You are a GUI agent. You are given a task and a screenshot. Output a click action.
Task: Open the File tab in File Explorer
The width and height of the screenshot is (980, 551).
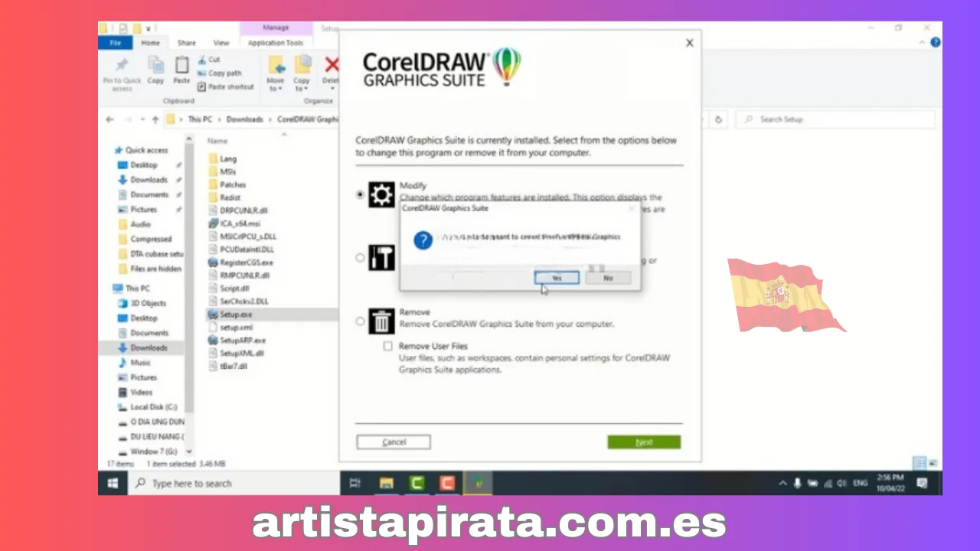click(x=116, y=43)
